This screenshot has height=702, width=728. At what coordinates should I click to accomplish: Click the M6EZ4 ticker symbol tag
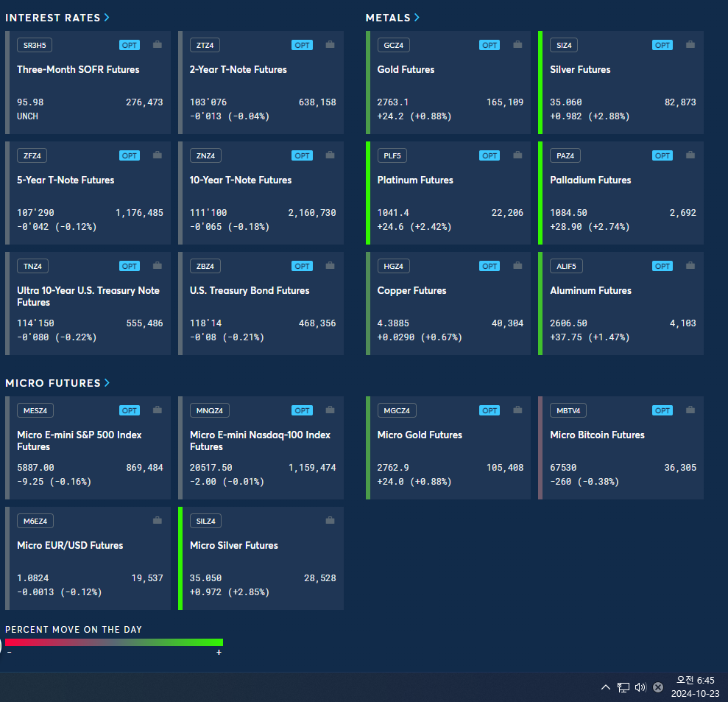click(35, 522)
